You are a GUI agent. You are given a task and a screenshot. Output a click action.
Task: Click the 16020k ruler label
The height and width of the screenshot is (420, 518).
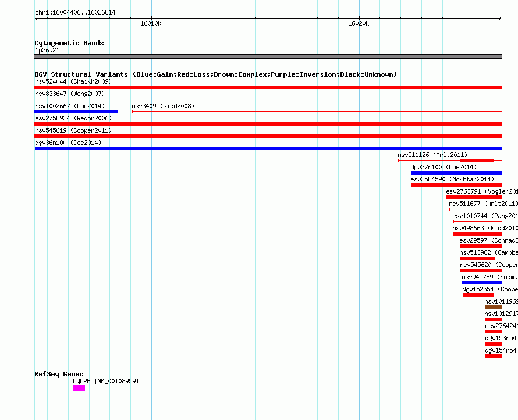click(359, 23)
